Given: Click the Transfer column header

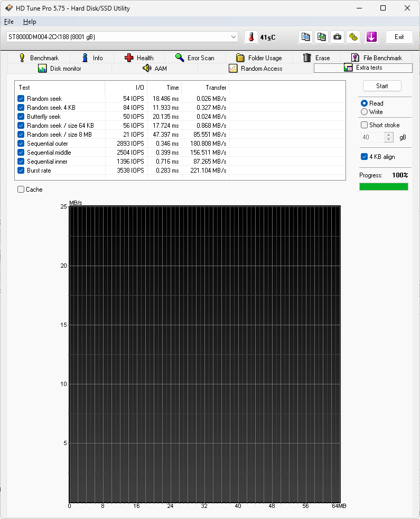Looking at the screenshot, I should tap(206, 88).
